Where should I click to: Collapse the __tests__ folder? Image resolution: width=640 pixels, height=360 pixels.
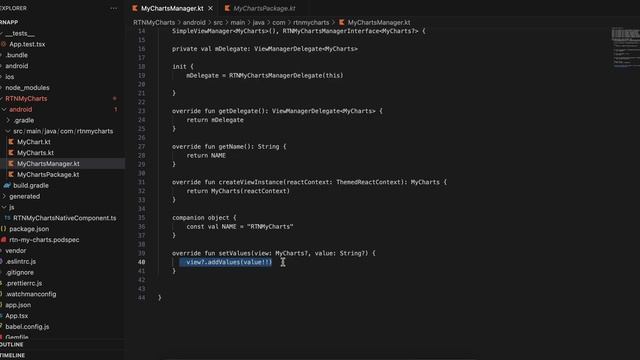(20, 33)
